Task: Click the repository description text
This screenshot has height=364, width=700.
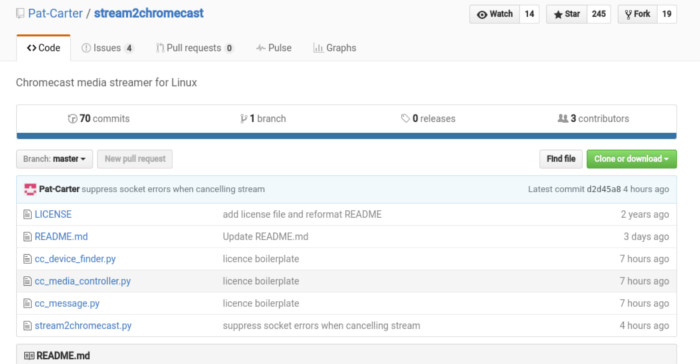Action: 106,83
